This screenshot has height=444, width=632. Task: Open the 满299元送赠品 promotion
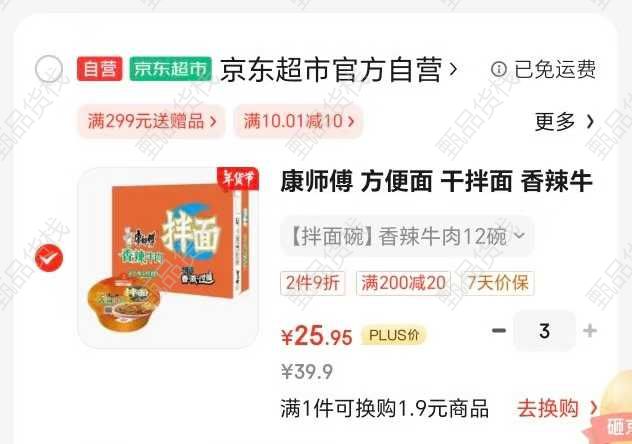pos(152,121)
